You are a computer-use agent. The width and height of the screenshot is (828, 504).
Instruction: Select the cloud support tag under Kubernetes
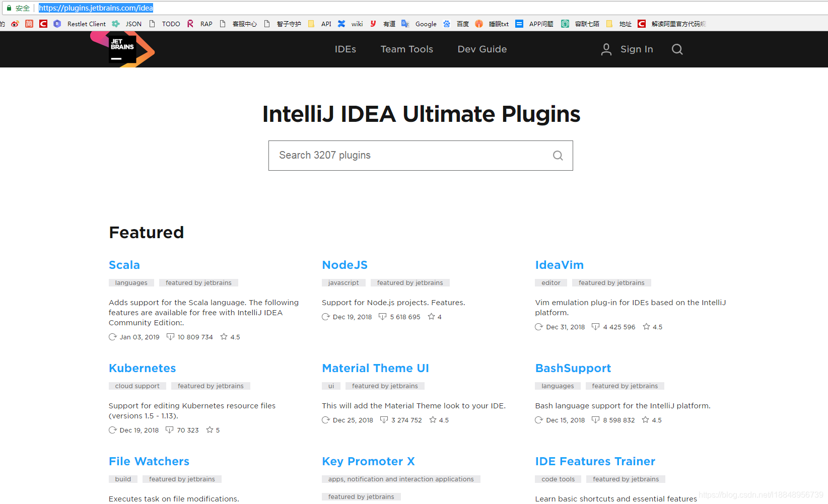tap(137, 386)
